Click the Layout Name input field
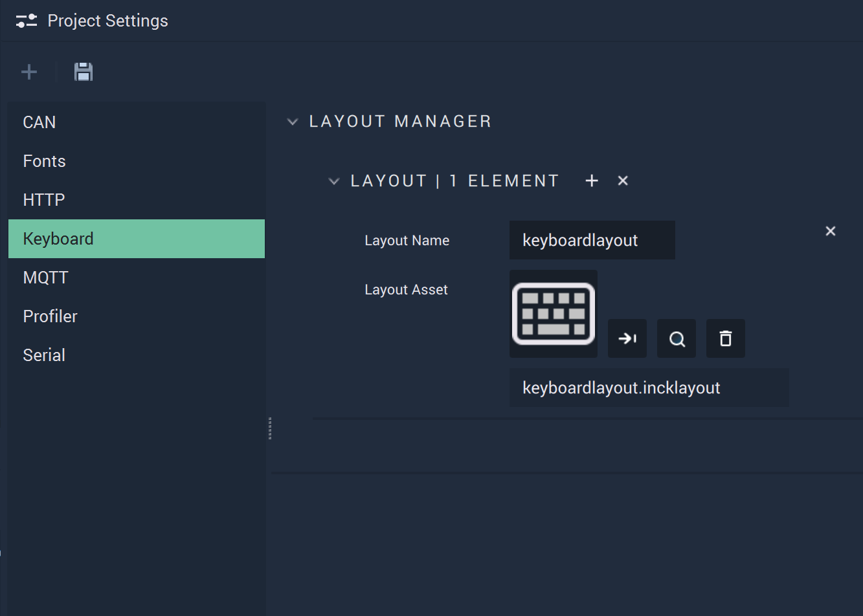 click(x=592, y=240)
